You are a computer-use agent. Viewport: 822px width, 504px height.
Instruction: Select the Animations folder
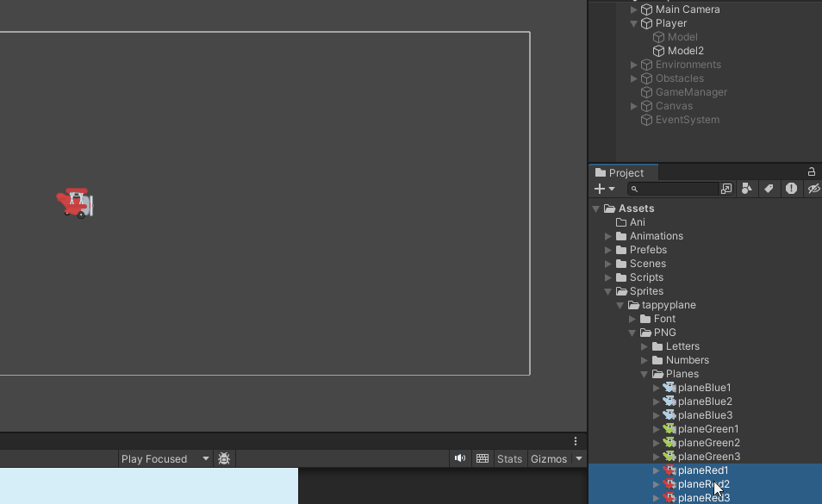coord(657,236)
